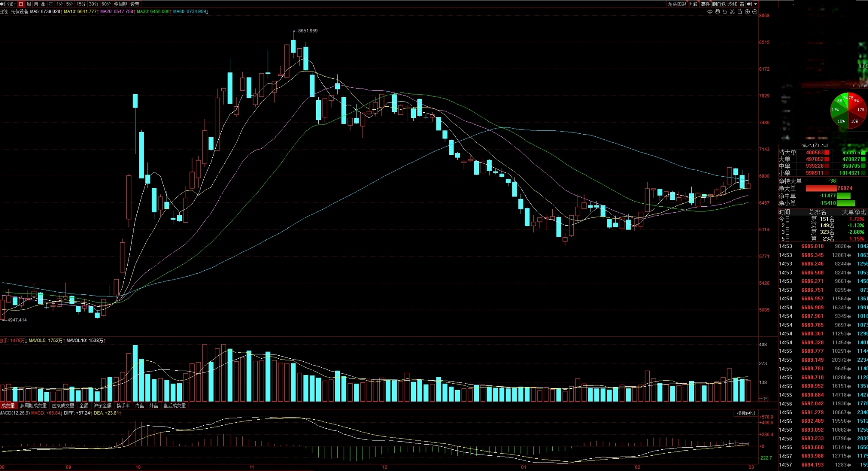This screenshot has width=868, height=471.
Task: Select the 周 weekly period tab
Action: coord(28,4)
